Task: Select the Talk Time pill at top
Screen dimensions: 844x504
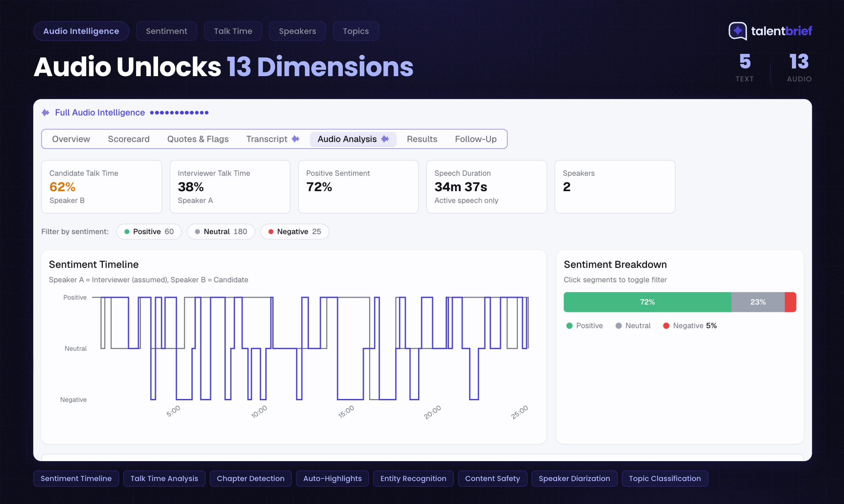Action: pyautogui.click(x=233, y=31)
